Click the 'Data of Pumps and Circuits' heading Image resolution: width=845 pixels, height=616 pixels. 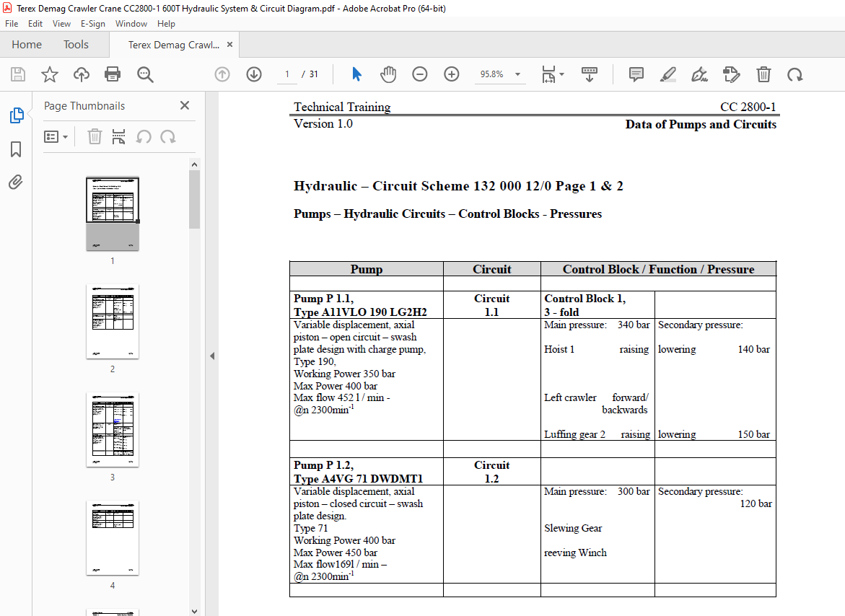(701, 124)
